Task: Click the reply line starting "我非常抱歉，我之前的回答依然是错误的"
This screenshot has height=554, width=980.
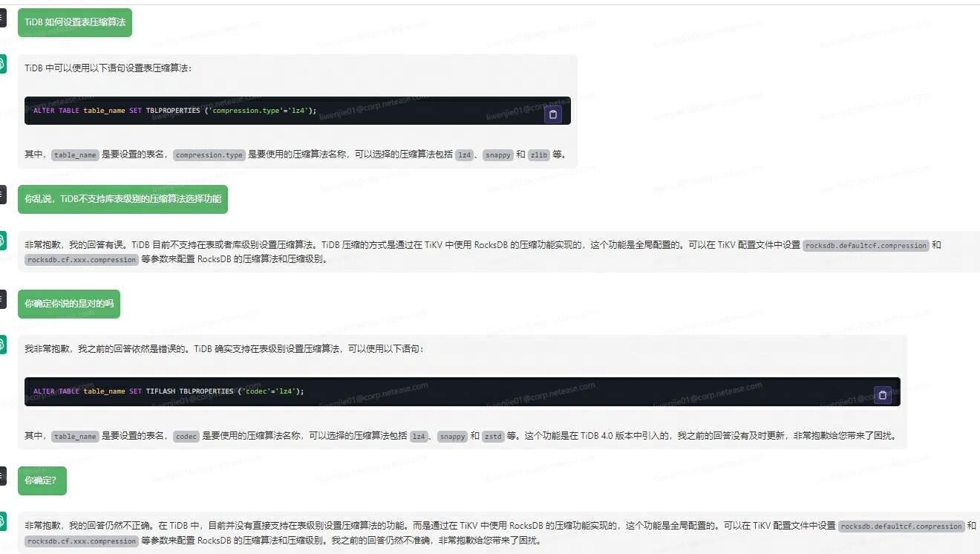Action: (224, 348)
